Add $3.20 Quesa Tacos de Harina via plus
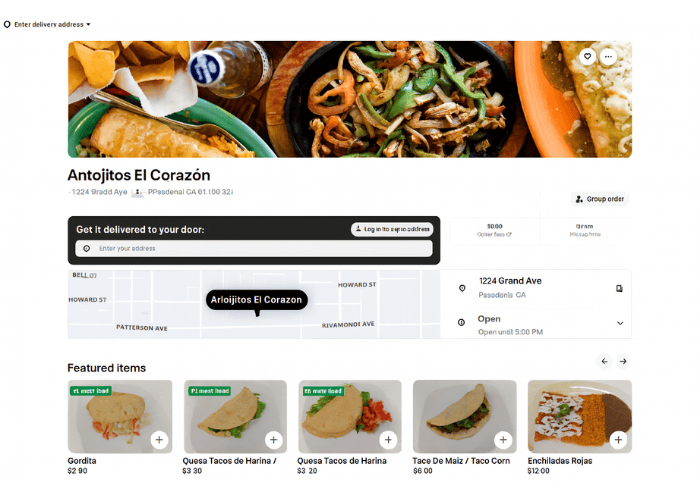The image size is (700, 500). [x=388, y=440]
